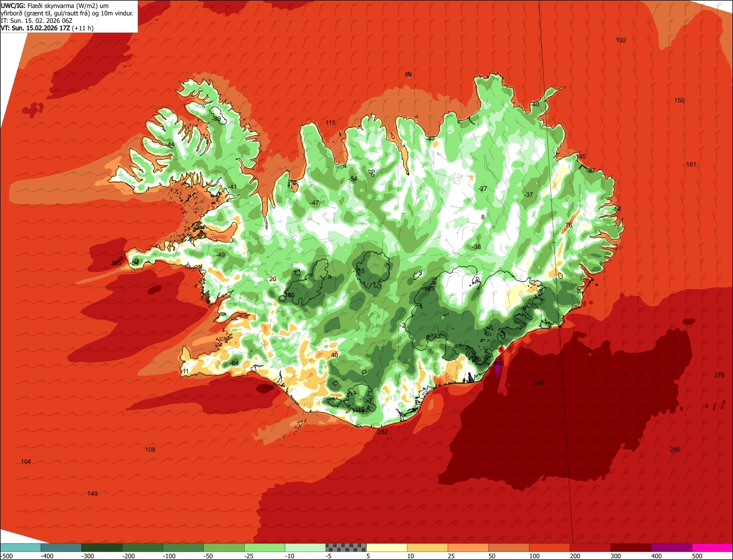
Task: Click the 25 to 50 light orange legend swatch
Action: tap(468, 547)
